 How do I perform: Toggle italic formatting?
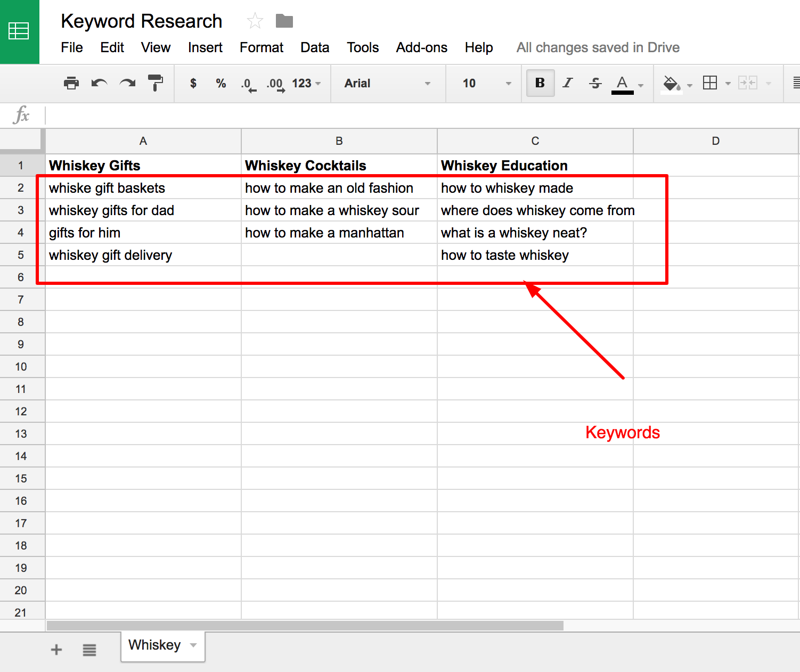coord(568,83)
